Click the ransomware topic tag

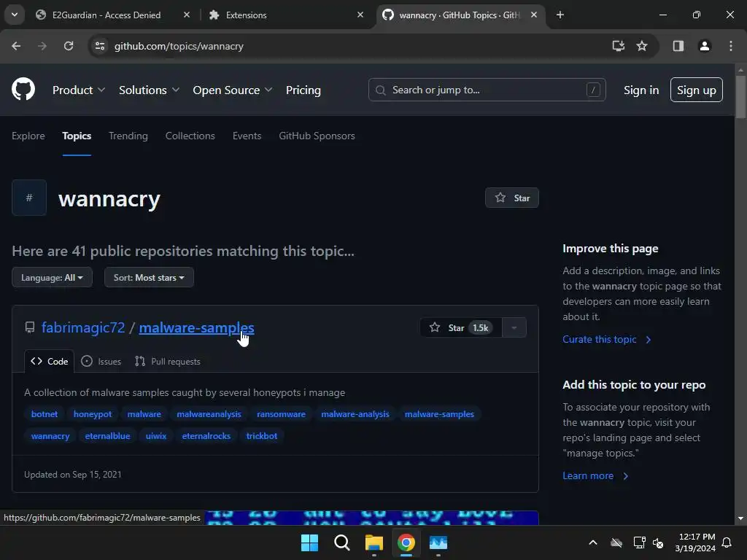click(281, 414)
